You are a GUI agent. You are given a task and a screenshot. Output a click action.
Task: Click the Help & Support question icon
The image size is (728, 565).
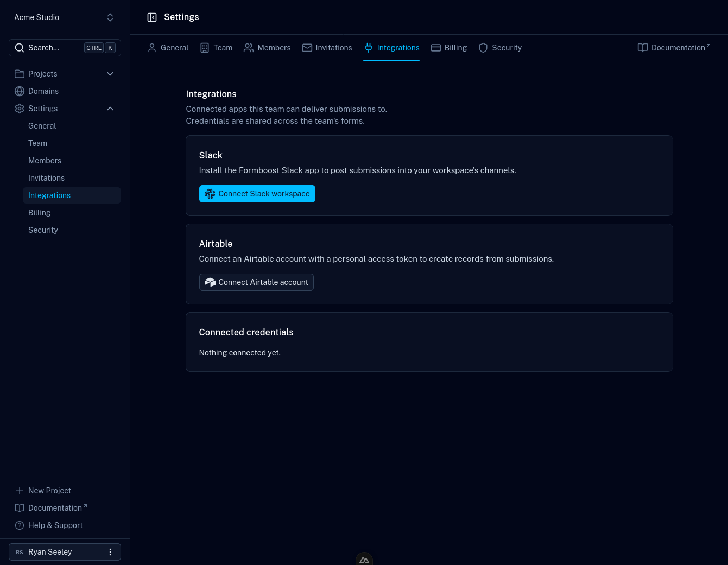click(20, 525)
